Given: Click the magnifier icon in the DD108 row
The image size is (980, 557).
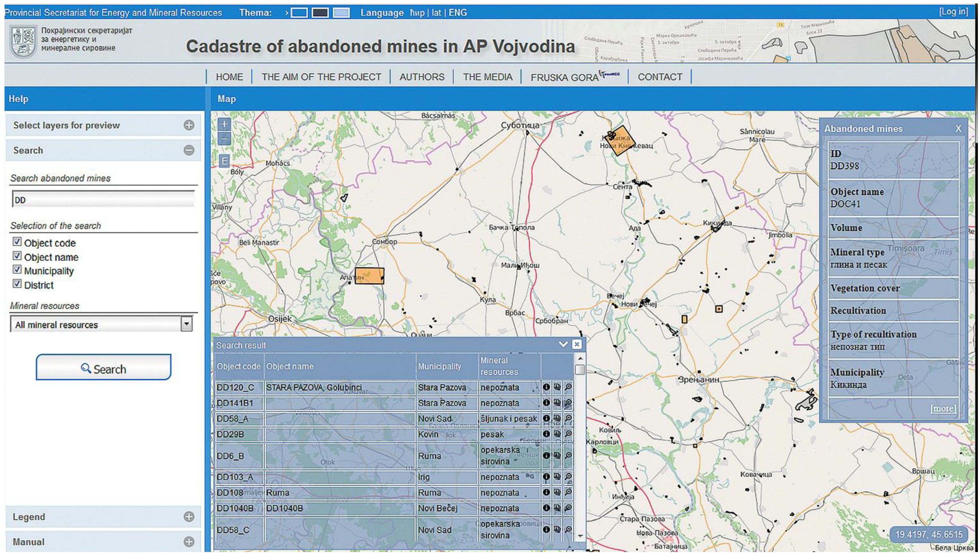Looking at the screenshot, I should tap(568, 493).
